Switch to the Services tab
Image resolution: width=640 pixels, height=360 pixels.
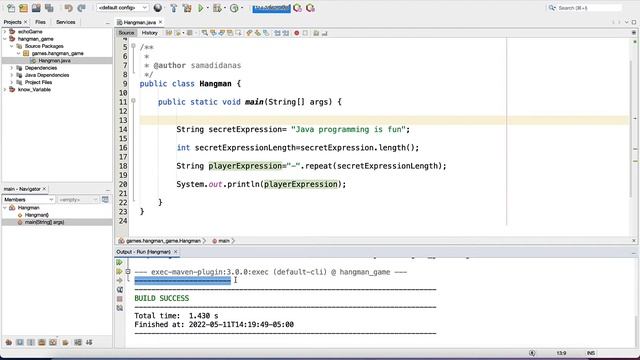(x=65, y=22)
